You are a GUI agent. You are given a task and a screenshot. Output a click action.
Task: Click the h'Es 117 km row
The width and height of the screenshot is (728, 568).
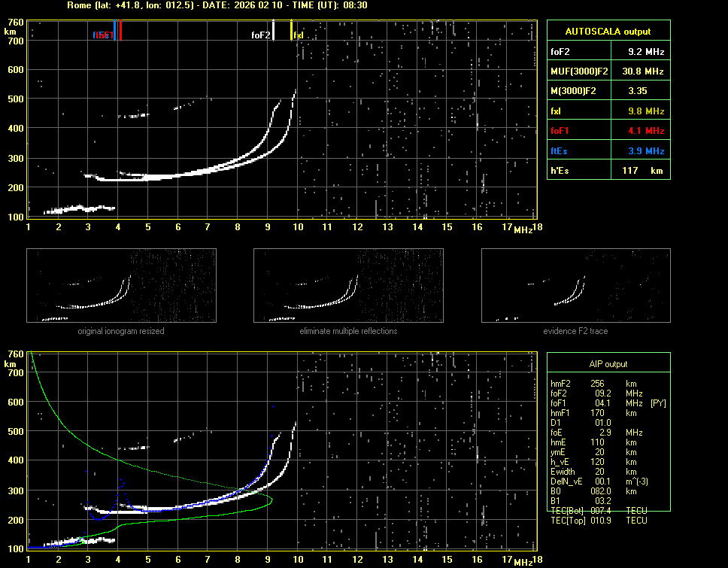[607, 171]
